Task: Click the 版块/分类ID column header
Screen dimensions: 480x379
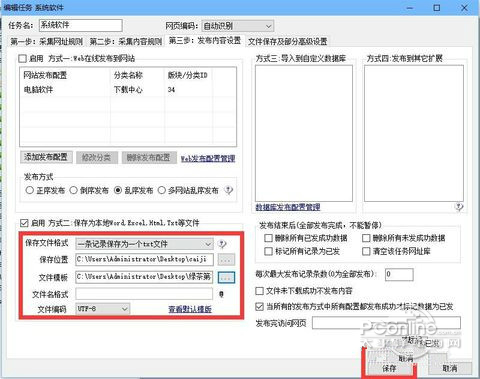Action: point(188,75)
